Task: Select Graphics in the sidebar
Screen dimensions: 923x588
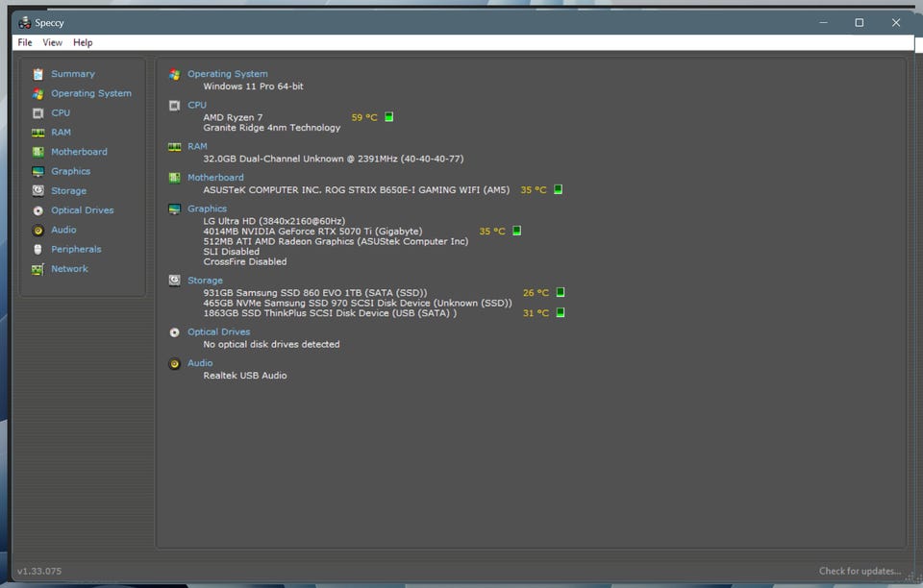Action: click(70, 170)
